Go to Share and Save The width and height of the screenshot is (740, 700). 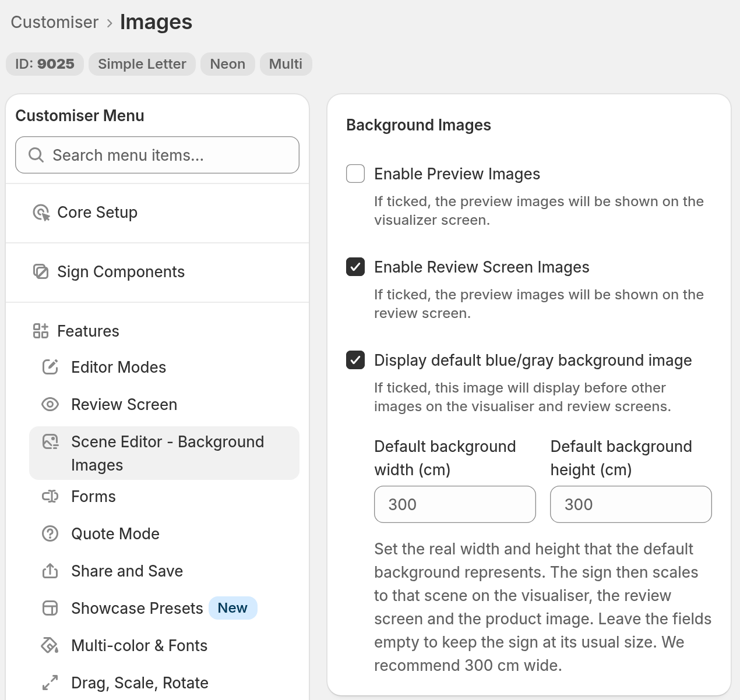164,571
